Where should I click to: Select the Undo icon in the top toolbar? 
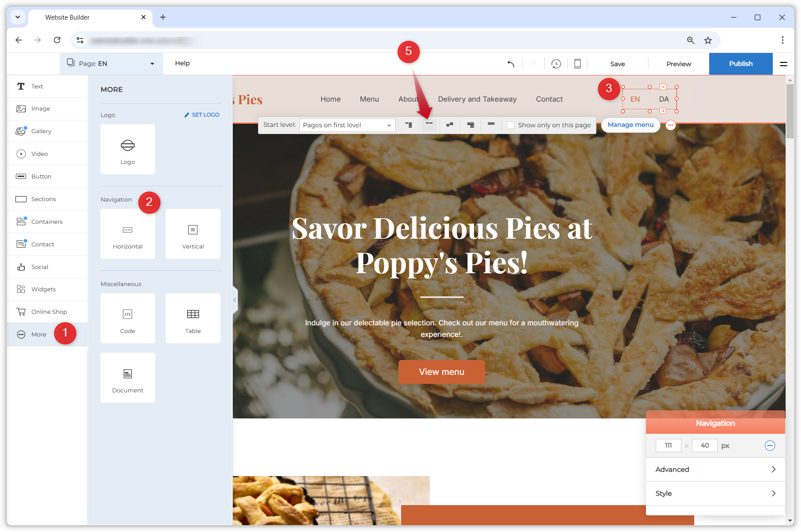click(511, 64)
